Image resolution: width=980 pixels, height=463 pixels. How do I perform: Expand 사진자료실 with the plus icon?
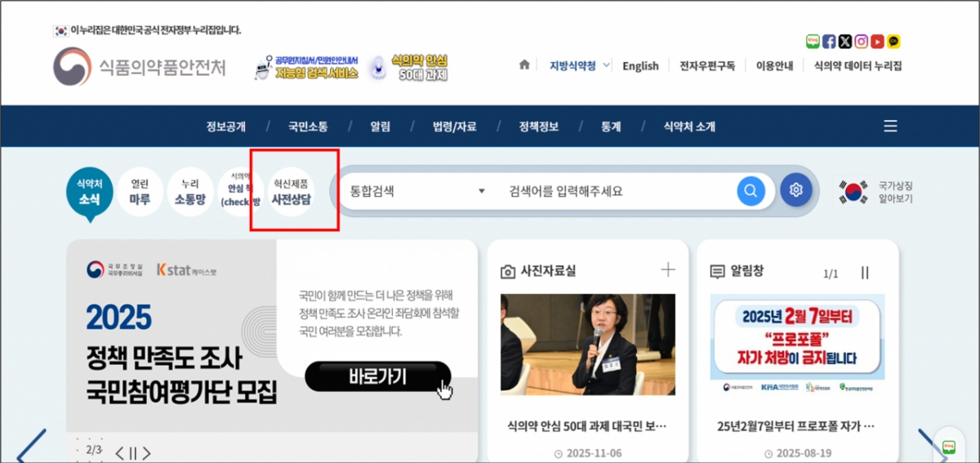(668, 270)
